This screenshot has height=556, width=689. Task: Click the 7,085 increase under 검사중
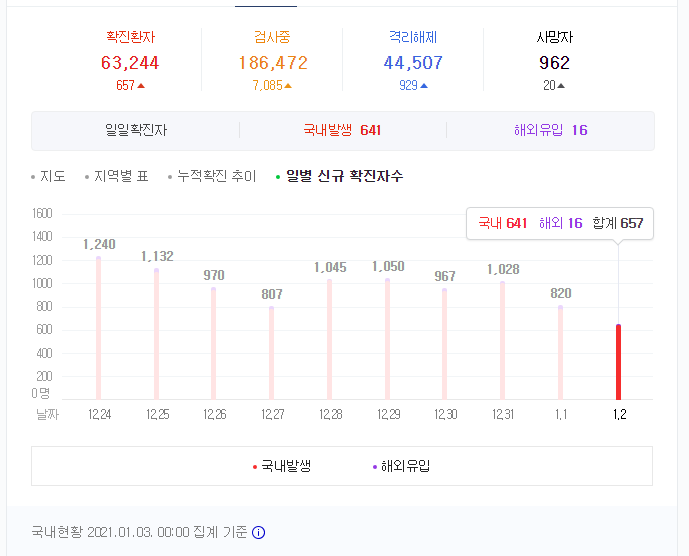272,85
